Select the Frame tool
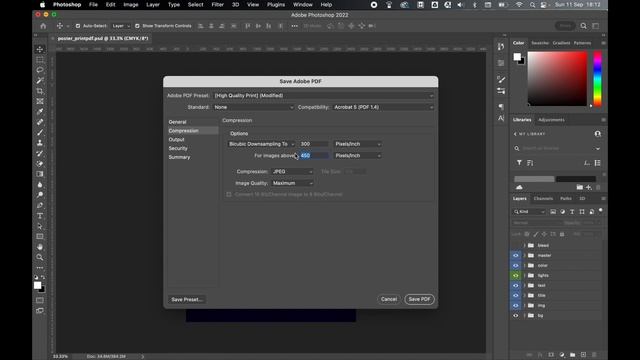The width and height of the screenshot is (640, 360). 40,101
